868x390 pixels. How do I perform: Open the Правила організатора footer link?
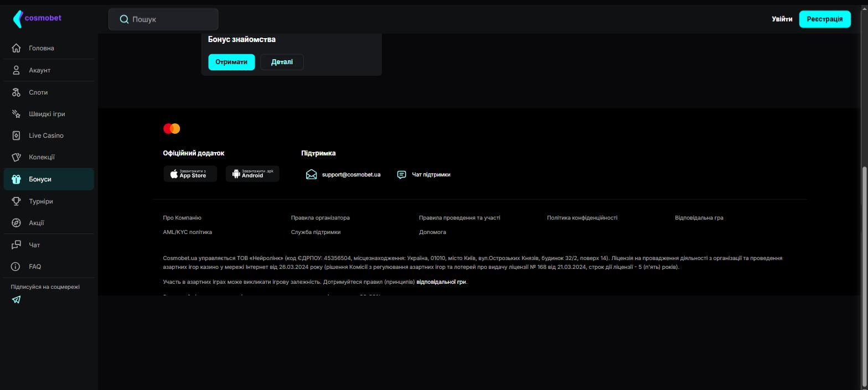pos(321,218)
